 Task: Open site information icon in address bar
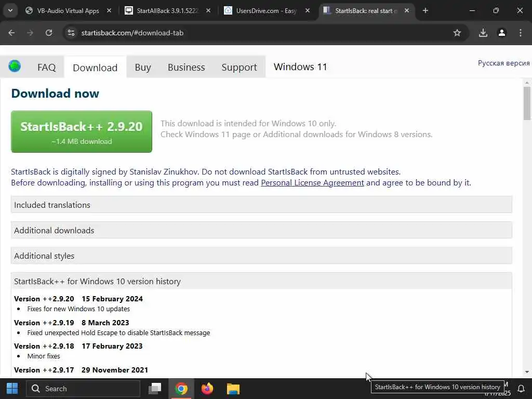point(71,33)
